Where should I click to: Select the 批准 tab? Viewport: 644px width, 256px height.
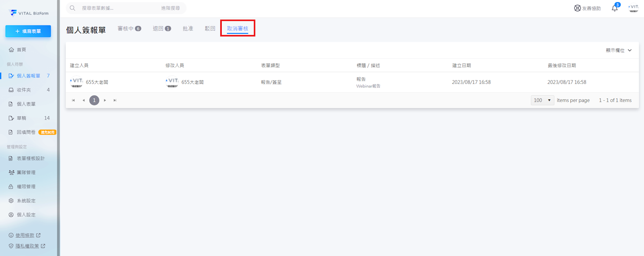188,29
